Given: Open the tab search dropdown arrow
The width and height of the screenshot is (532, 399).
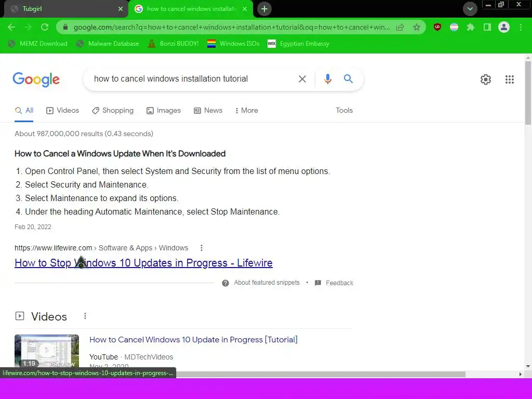Looking at the screenshot, I should pyautogui.click(x=470, y=9).
